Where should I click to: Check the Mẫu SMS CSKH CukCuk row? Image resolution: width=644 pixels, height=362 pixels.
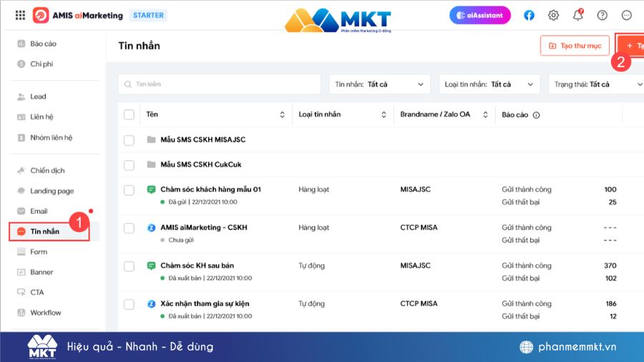[129, 165]
